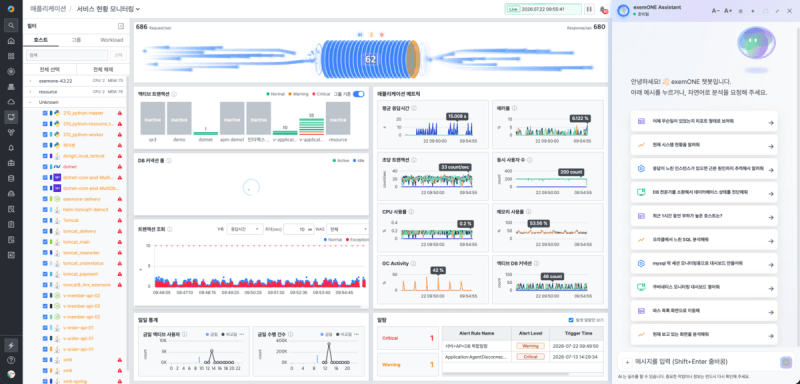
Task: Decrease assistant font size with A- icon
Action: [x=716, y=11]
